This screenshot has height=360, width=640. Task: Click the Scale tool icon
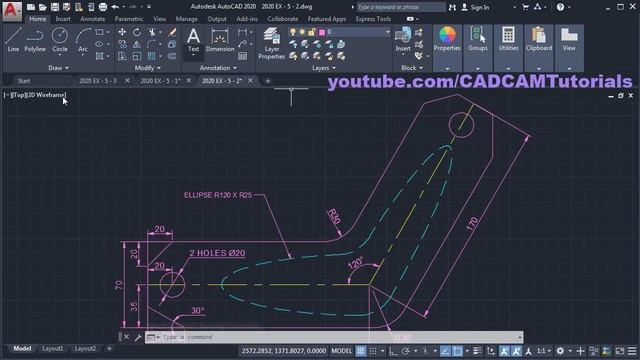point(137,56)
